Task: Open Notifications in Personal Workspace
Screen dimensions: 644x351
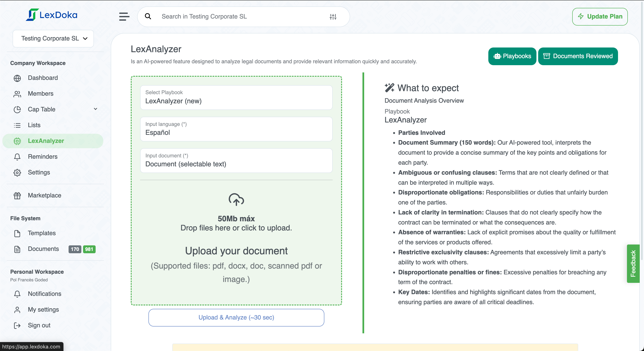Action: 53,294
